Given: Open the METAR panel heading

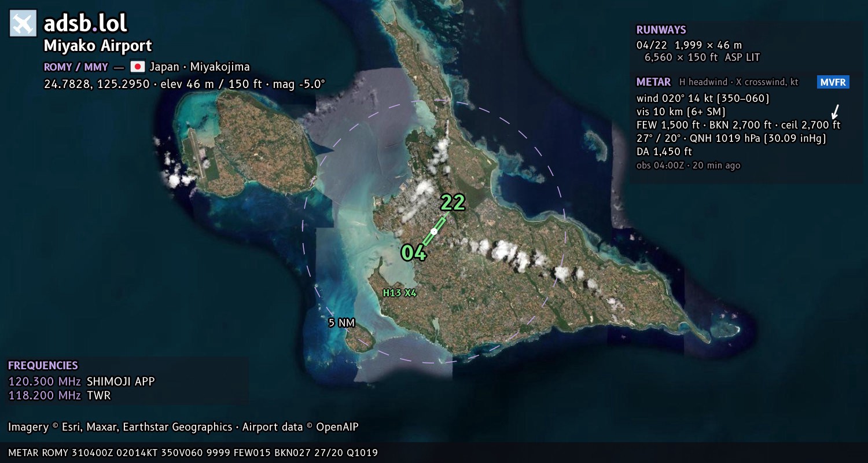Looking at the screenshot, I should (x=653, y=82).
